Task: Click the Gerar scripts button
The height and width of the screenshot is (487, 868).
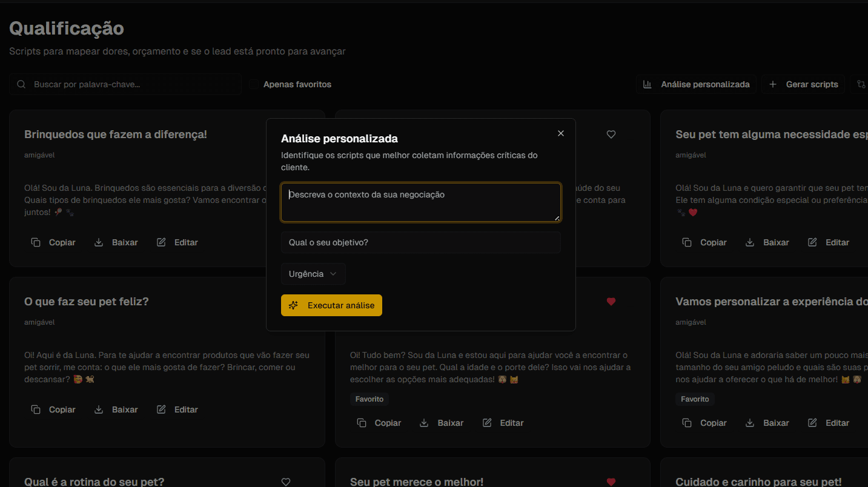Action: click(803, 84)
